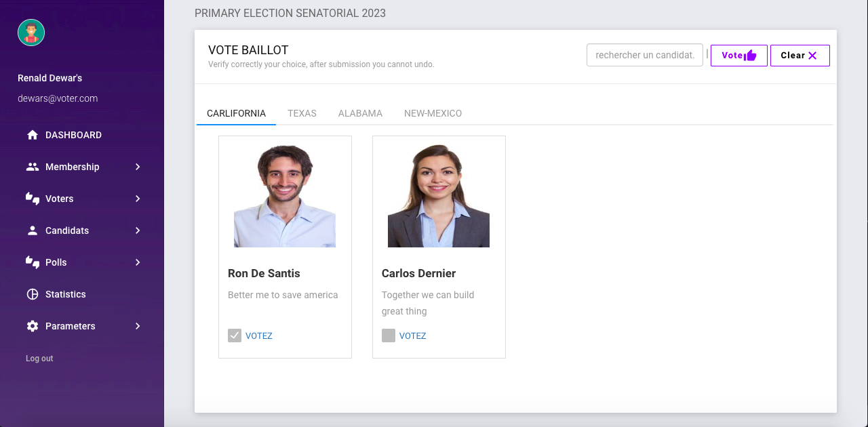Click the Parameters gear icon
Image resolution: width=868 pixels, height=427 pixels.
tap(33, 325)
